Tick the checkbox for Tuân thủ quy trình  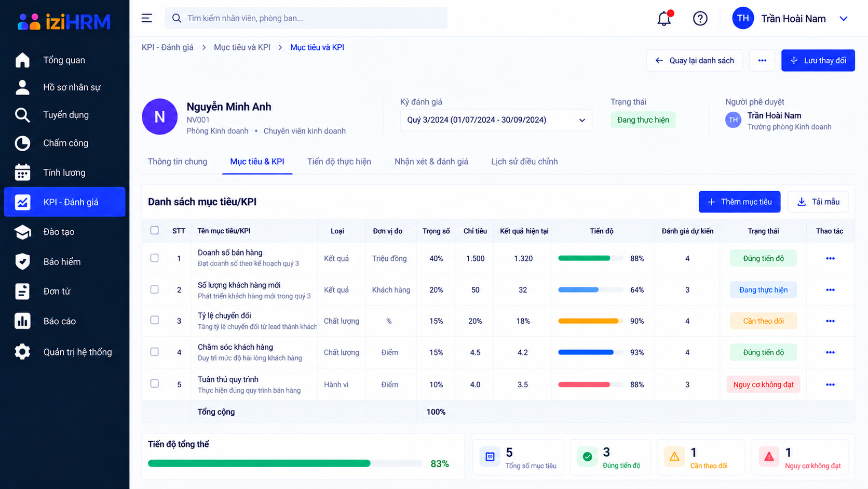pyautogui.click(x=155, y=384)
